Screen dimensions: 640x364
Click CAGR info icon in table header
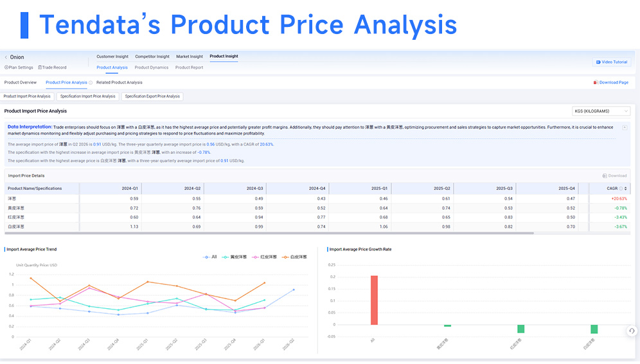pos(621,189)
